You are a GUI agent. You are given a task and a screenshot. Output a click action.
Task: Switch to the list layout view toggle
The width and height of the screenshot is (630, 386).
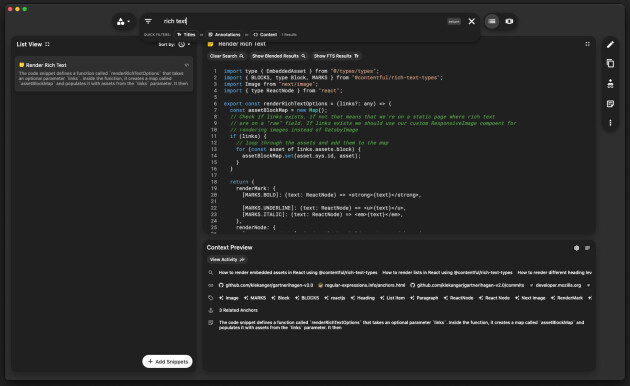click(492, 21)
